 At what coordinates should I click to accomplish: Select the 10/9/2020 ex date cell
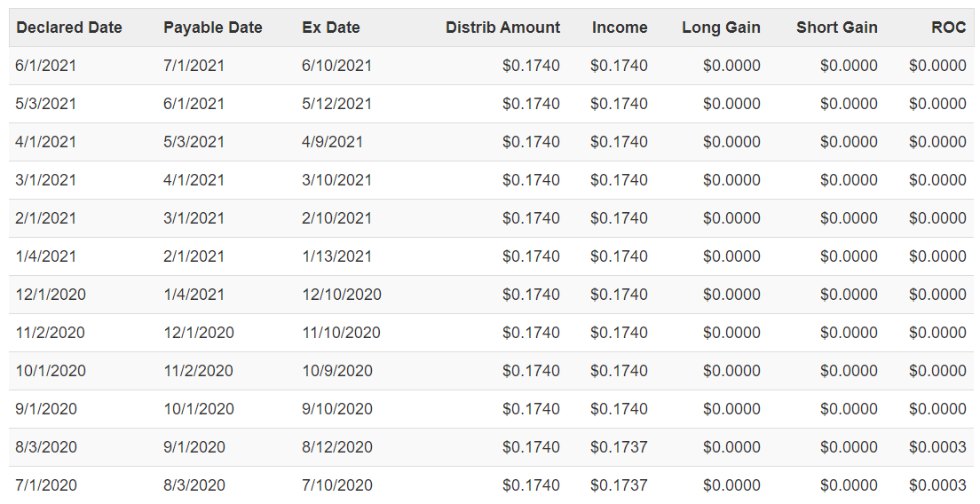tap(337, 370)
